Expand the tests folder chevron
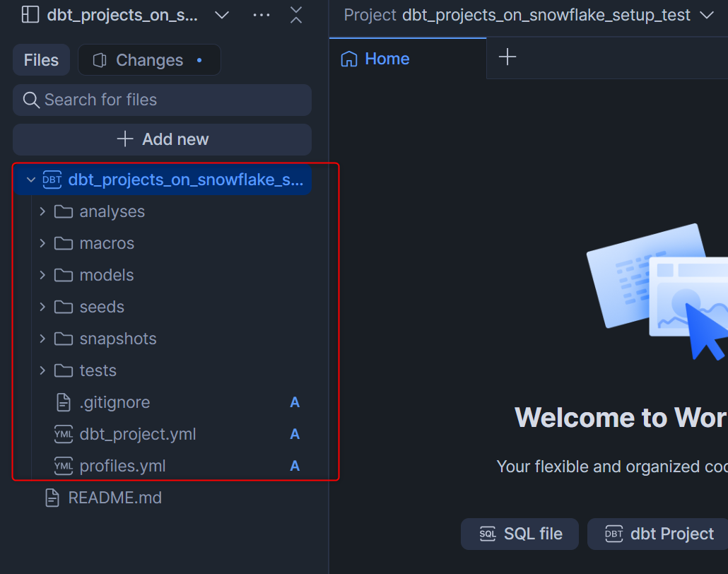 point(42,370)
